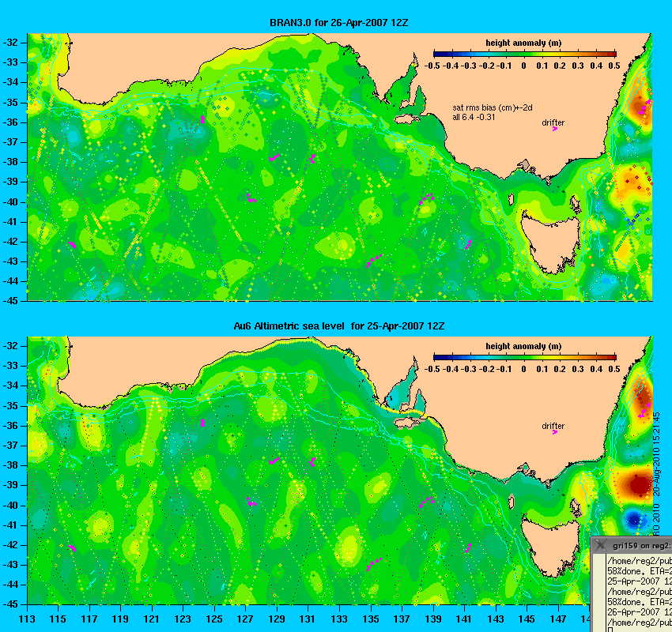Click the top '/home/reg2/pub' line in the terminal

coord(640,560)
